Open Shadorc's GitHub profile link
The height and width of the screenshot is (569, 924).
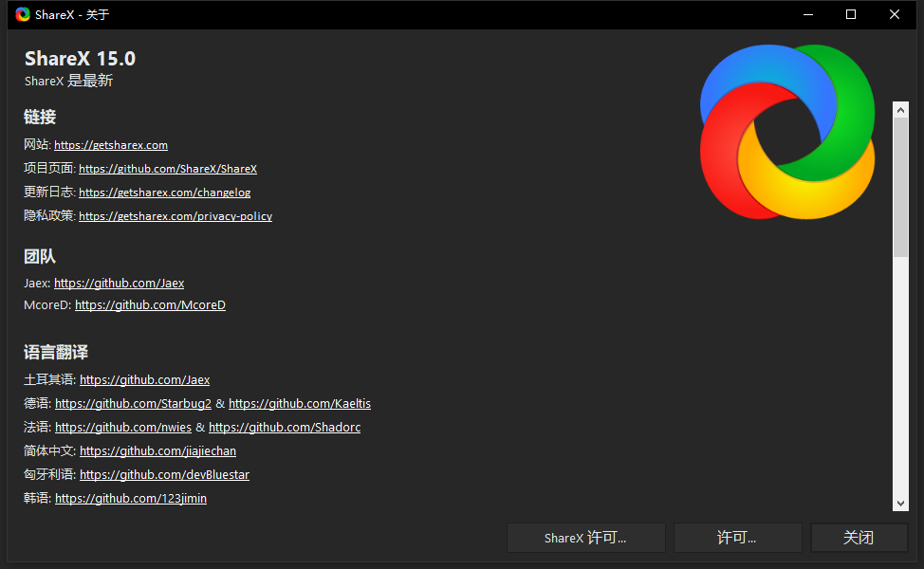[284, 426]
